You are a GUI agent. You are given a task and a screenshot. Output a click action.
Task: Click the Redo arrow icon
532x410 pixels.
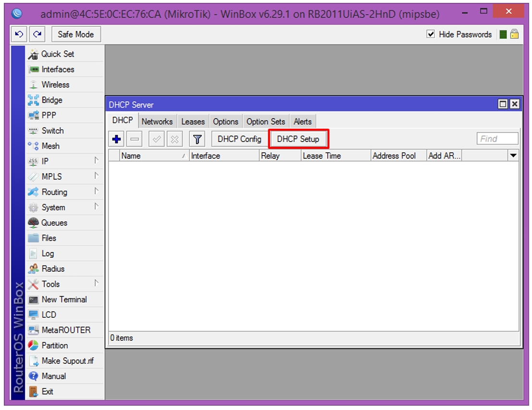point(37,34)
